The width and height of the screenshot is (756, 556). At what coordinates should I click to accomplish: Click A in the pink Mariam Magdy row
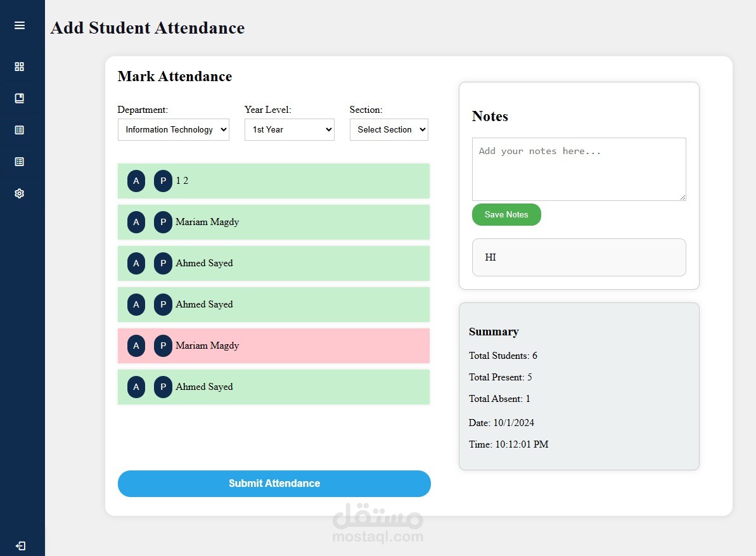pos(136,346)
